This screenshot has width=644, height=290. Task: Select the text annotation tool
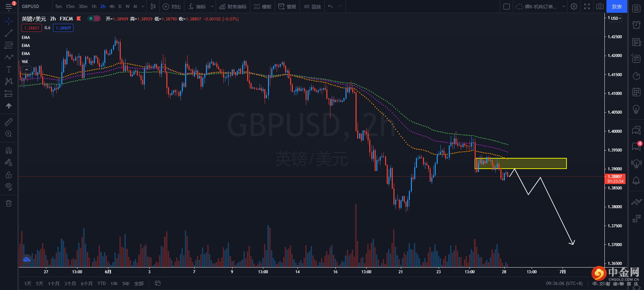click(9, 69)
